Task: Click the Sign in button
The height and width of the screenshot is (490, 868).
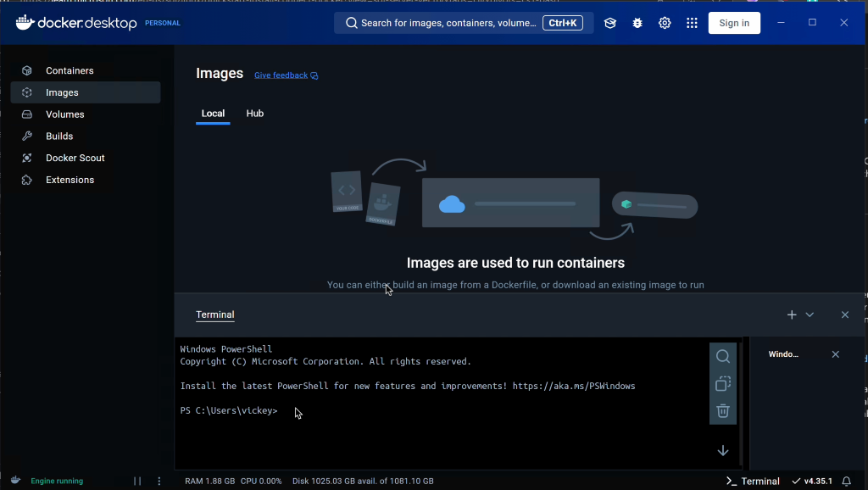Action: pos(734,23)
